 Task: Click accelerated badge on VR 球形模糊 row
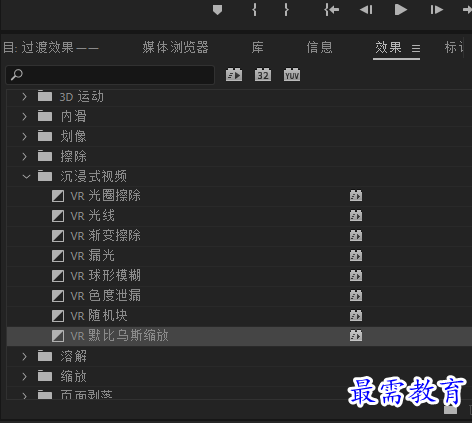pos(356,276)
